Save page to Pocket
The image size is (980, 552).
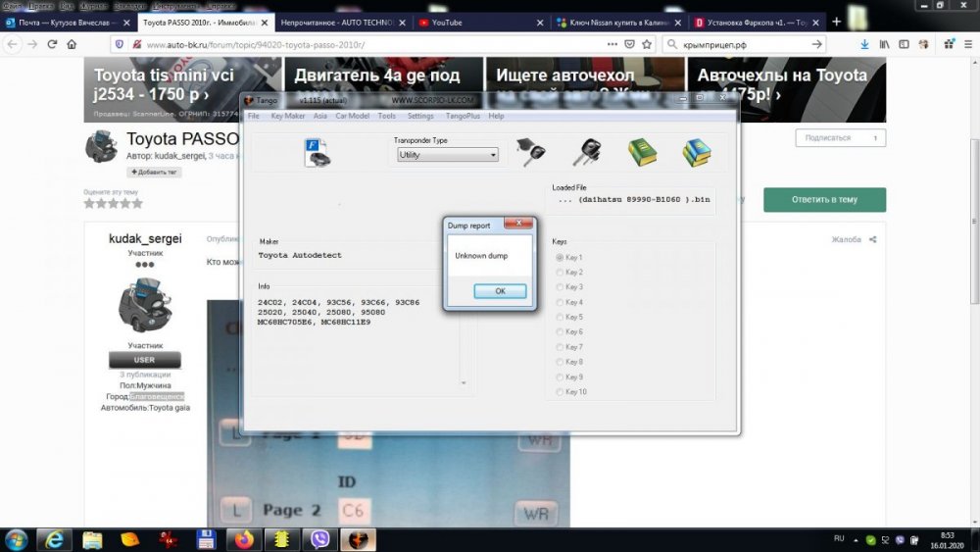tap(629, 44)
